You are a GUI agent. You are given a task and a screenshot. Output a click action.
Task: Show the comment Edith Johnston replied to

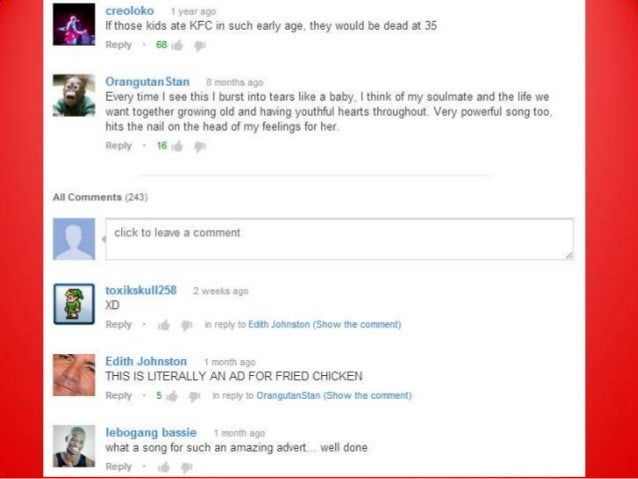pos(367,396)
